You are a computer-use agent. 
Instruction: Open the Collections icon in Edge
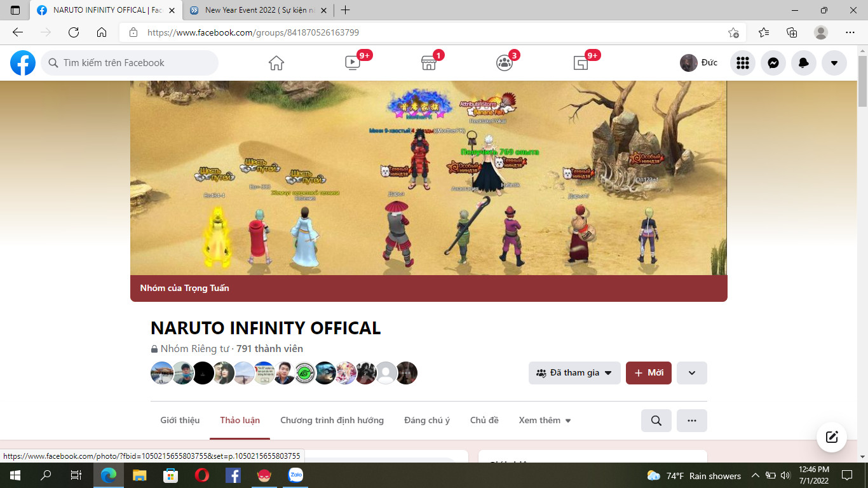[792, 32]
